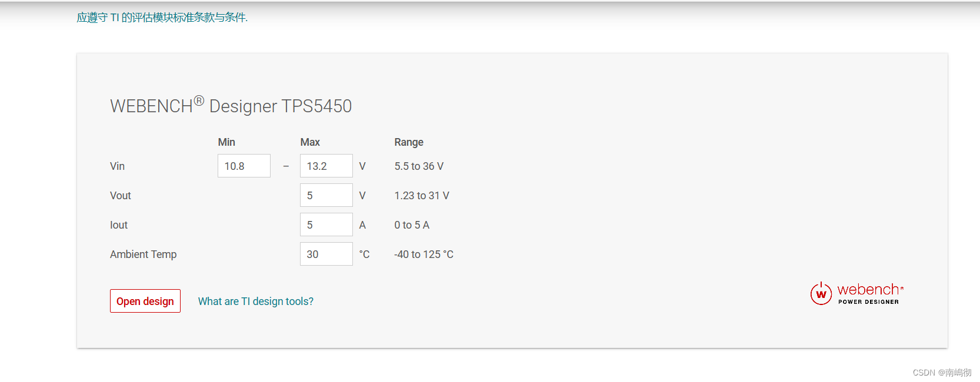Click the 'Vin' row label
980x382 pixels.
118,166
